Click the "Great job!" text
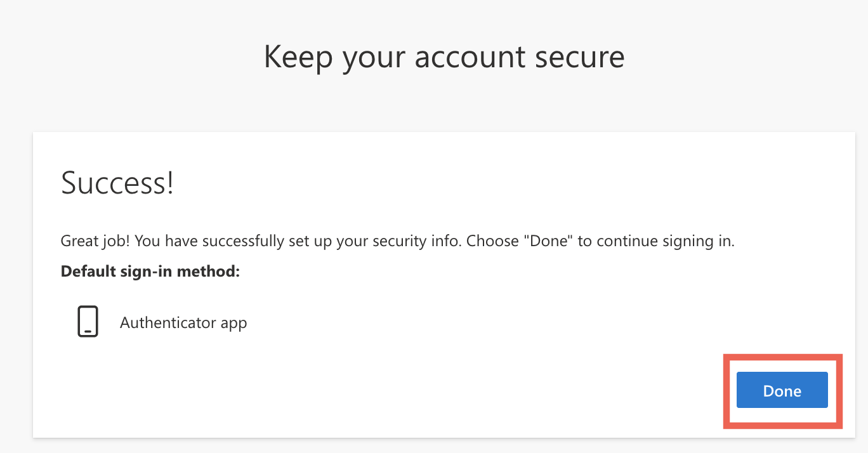Viewport: 868px width, 453px height. pyautogui.click(x=96, y=241)
